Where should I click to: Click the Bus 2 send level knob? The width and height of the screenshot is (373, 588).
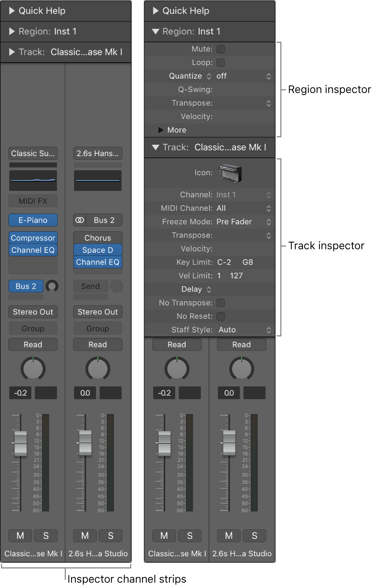[52, 286]
